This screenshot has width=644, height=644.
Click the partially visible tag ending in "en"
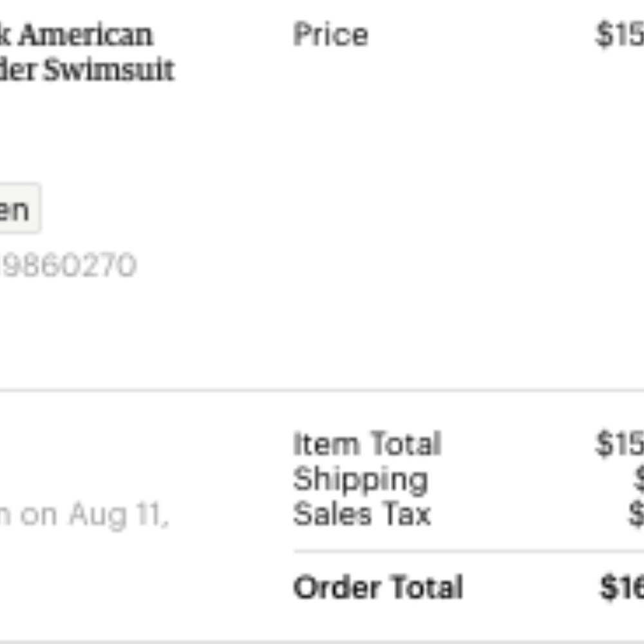[16, 209]
